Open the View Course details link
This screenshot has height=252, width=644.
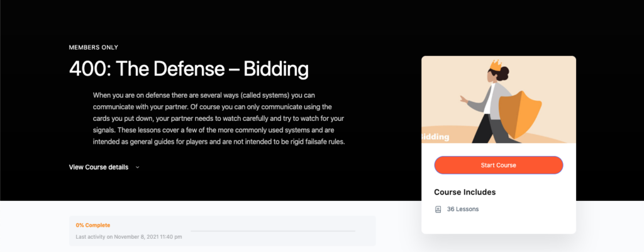tap(99, 167)
